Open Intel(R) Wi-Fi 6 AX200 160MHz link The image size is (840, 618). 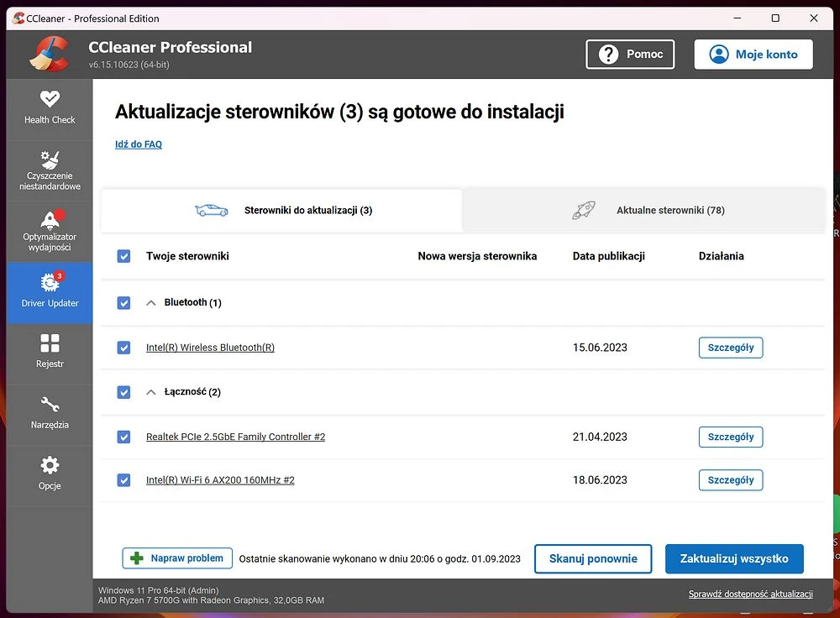pos(220,479)
